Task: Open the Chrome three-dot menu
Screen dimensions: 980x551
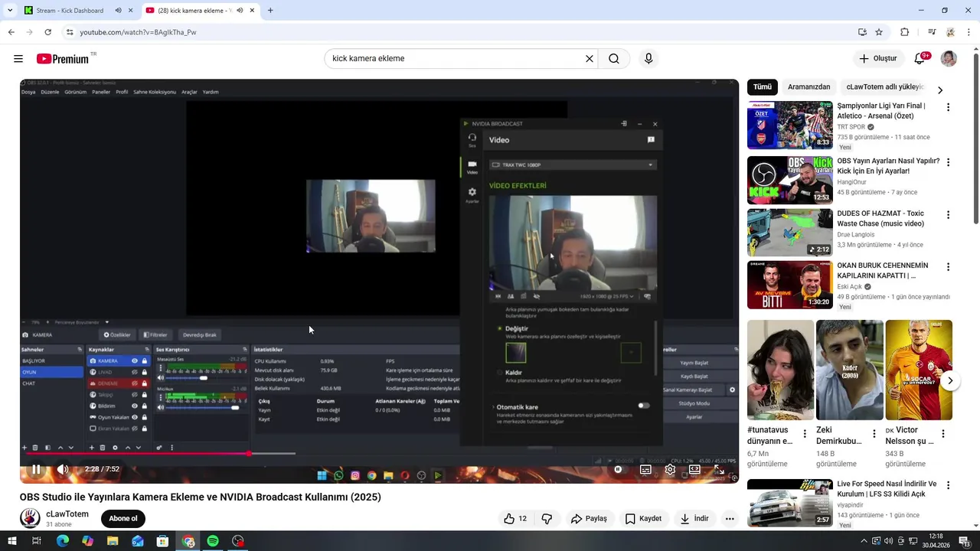Action: tap(969, 32)
